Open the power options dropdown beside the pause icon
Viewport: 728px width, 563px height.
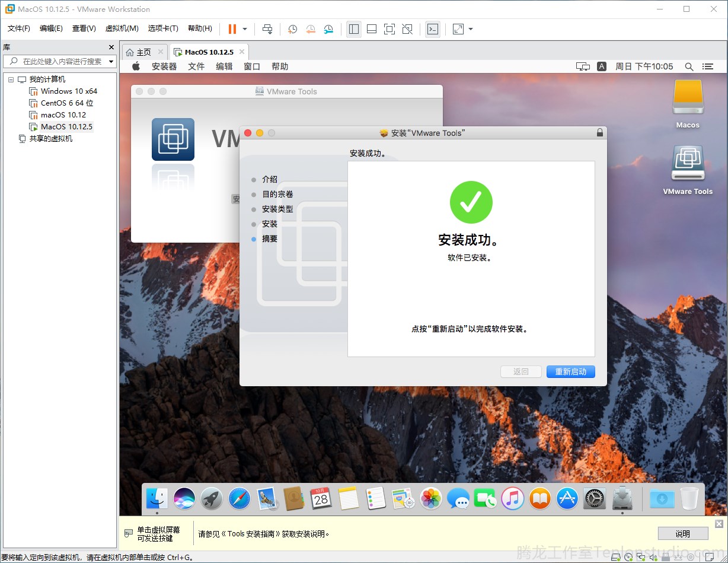[x=245, y=29]
